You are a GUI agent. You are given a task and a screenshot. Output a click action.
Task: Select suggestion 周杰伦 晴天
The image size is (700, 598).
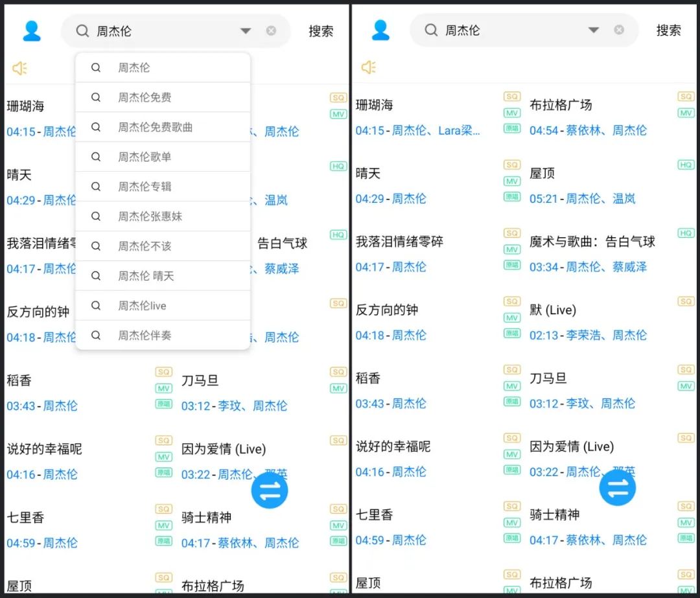(163, 276)
